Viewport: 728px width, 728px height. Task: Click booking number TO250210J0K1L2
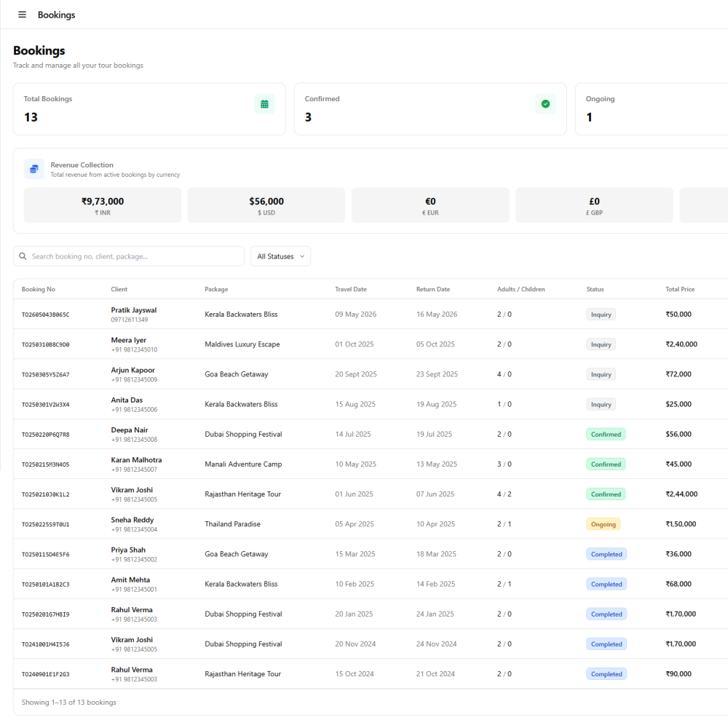[x=45, y=494]
